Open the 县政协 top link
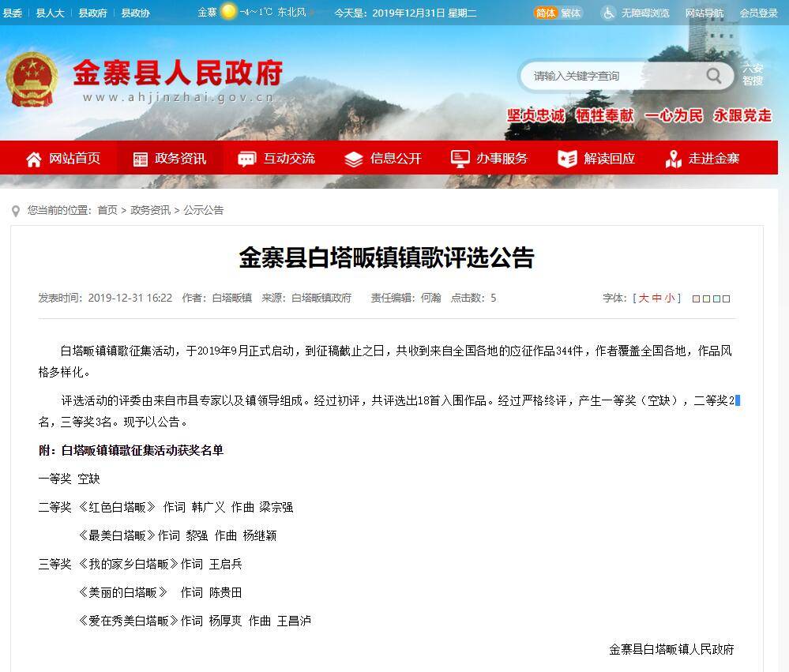This screenshot has height=672, width=789. coord(135,13)
